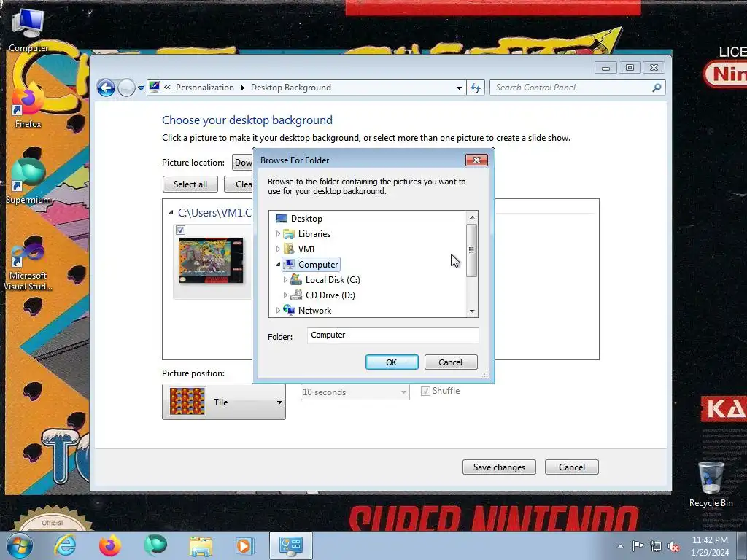
Task: Click Save changes button
Action: coord(499,467)
